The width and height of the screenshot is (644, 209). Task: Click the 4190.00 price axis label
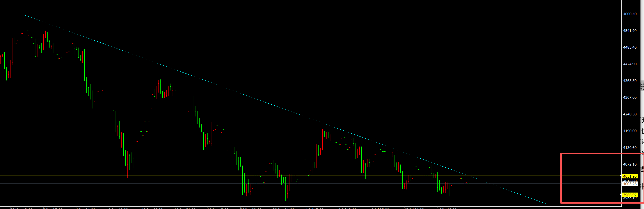click(x=630, y=131)
